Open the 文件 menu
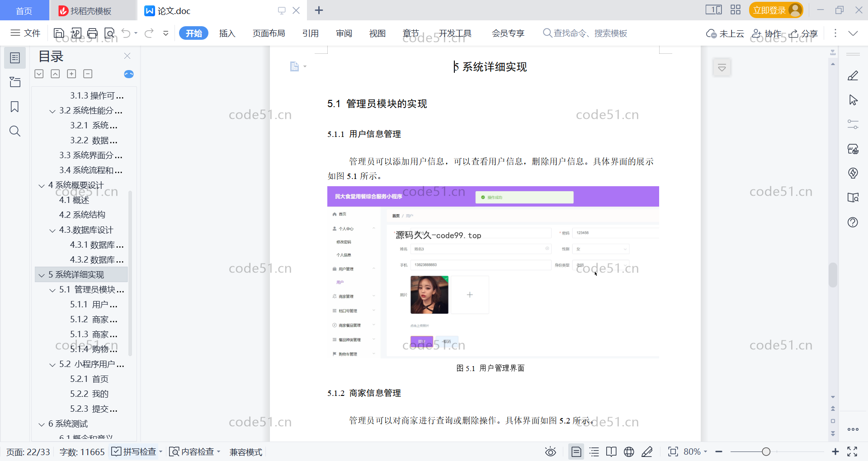This screenshot has height=461, width=868. (x=26, y=33)
